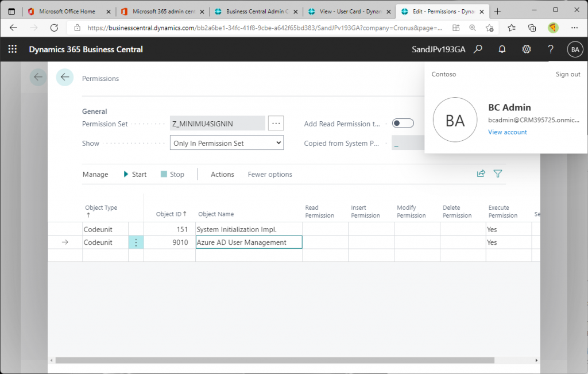Image resolution: width=588 pixels, height=374 pixels.
Task: Click the greyed back arrow of underlying page
Action: [x=38, y=78]
